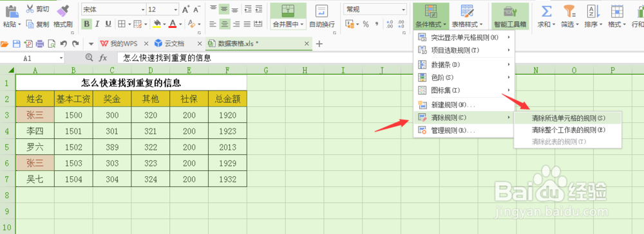Print using the printer icon
Viewport: 644px width, 234px height.
tap(40, 44)
